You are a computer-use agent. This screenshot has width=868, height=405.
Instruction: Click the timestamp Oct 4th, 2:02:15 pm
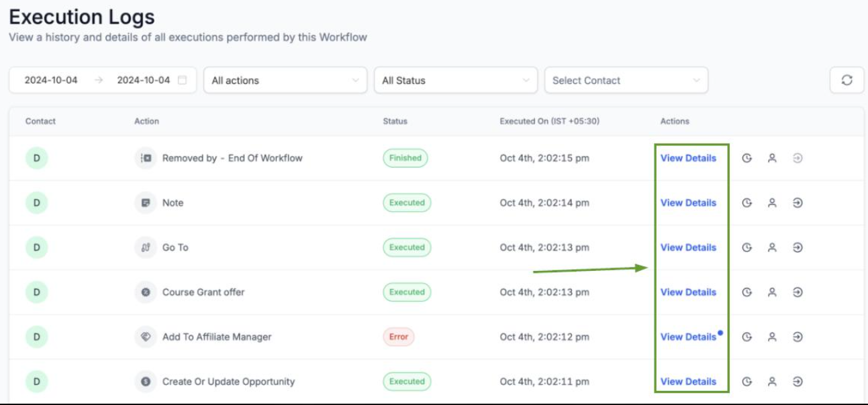(x=544, y=158)
